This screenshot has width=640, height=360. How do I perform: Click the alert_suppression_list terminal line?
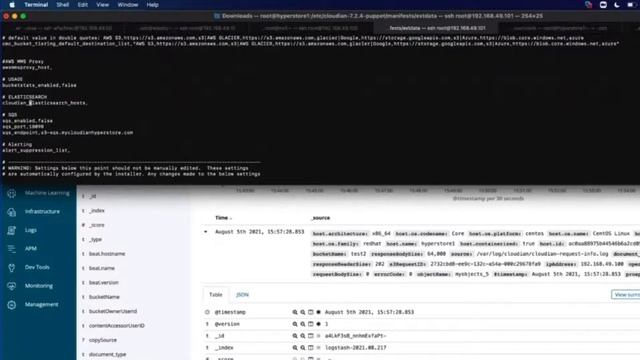36,151
